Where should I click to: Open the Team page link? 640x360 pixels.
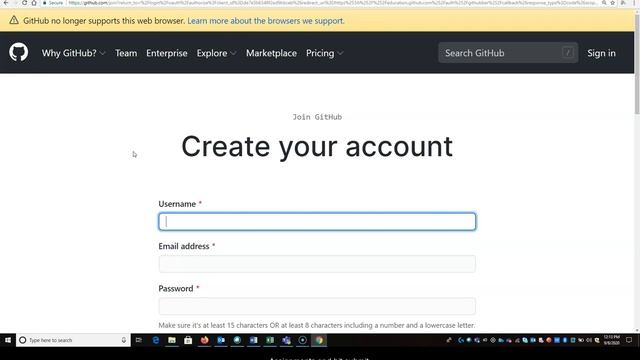(126, 53)
